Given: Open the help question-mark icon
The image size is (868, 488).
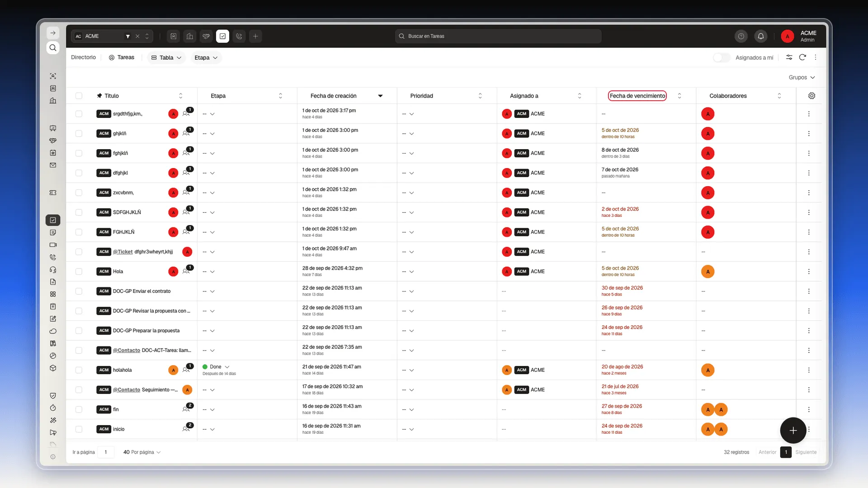Looking at the screenshot, I should tap(741, 36).
